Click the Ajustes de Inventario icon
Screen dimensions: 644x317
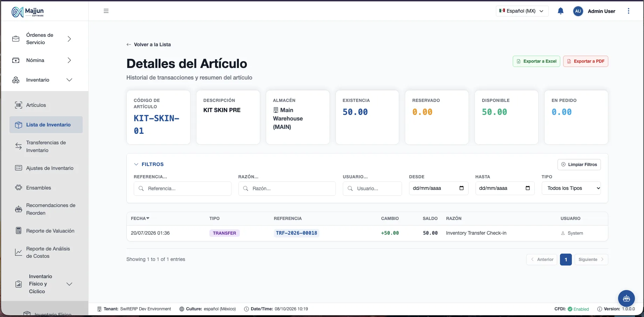(19, 168)
